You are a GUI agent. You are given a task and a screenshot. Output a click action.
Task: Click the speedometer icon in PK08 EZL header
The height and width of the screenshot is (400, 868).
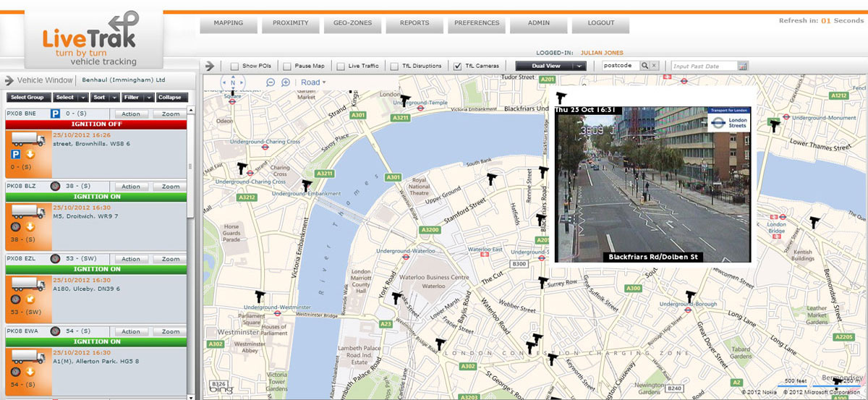(54, 259)
